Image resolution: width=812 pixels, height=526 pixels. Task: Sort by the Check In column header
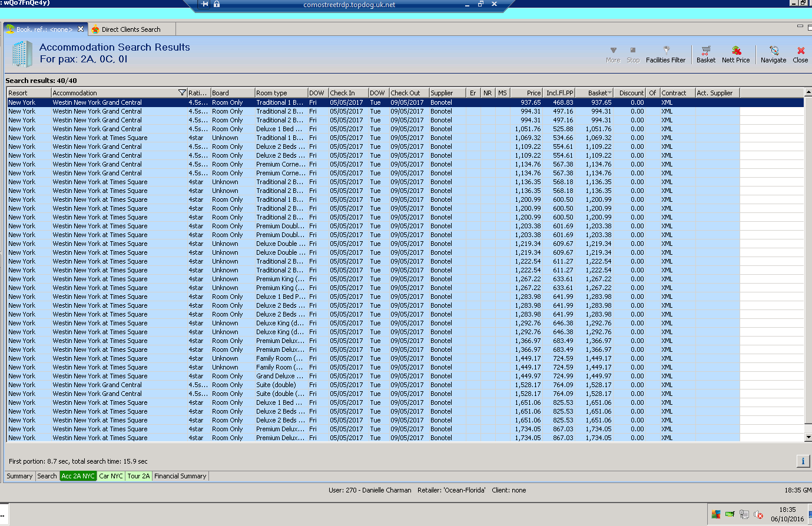348,93
